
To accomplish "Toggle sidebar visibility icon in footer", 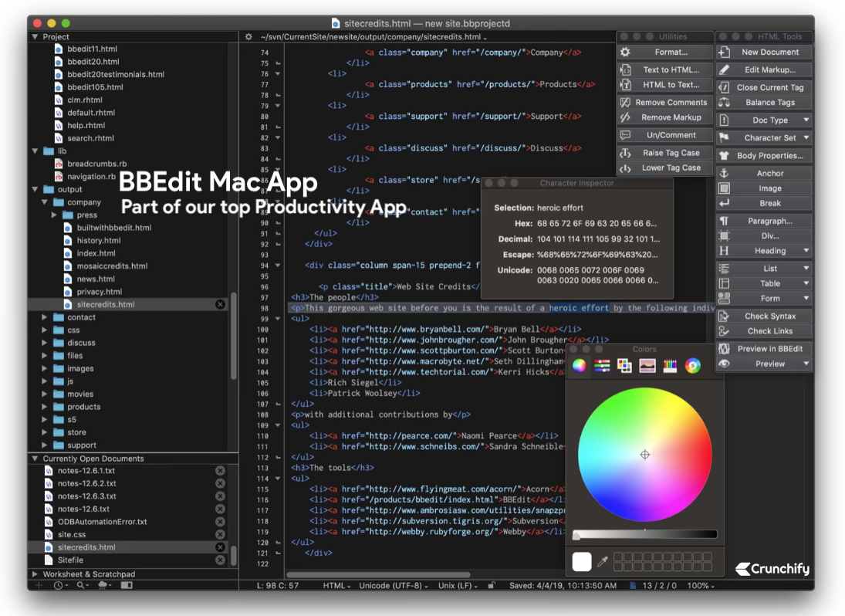I will tap(127, 585).
